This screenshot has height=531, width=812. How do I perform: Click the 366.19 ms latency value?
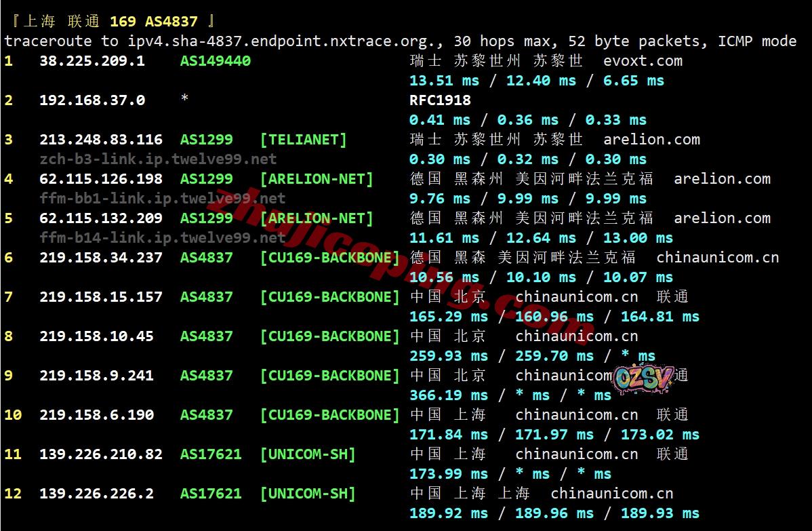click(448, 395)
